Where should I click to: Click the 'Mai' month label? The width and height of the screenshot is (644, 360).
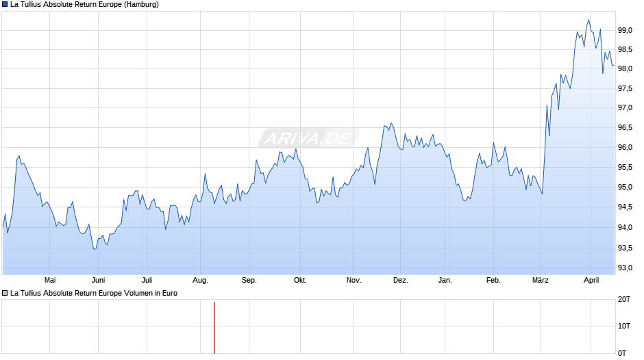click(x=50, y=281)
